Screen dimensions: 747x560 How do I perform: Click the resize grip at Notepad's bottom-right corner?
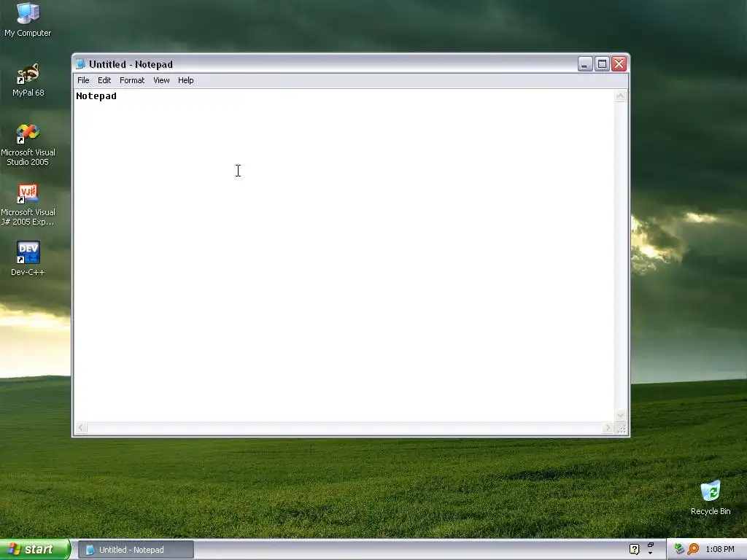(x=621, y=428)
